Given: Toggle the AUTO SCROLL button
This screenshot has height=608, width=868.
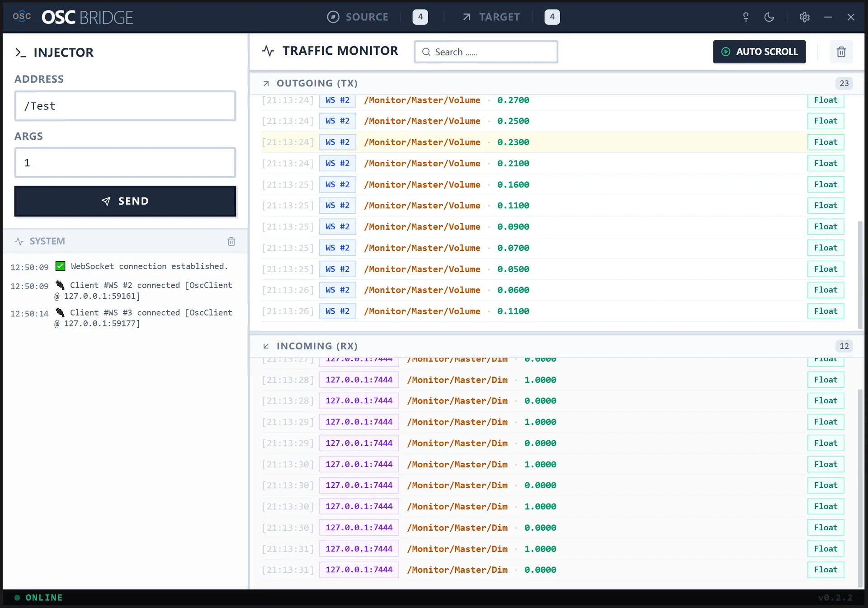Looking at the screenshot, I should pos(759,52).
